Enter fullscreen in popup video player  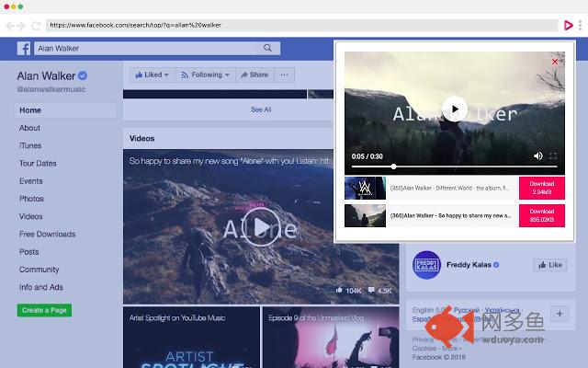tap(553, 155)
